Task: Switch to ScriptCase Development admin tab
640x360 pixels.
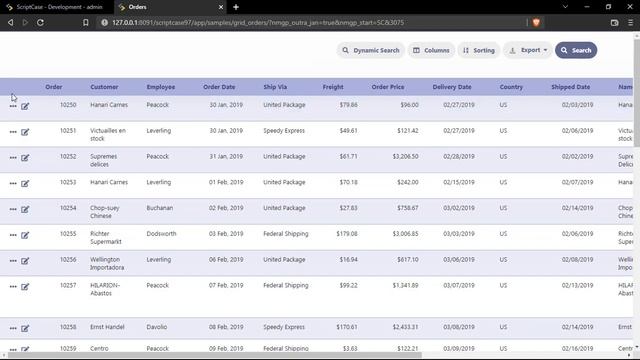Action: pyautogui.click(x=55, y=7)
